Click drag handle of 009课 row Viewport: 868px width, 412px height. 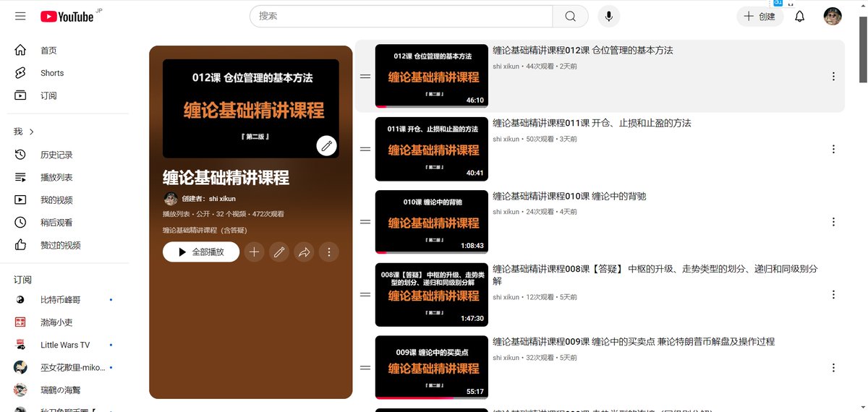[365, 367]
